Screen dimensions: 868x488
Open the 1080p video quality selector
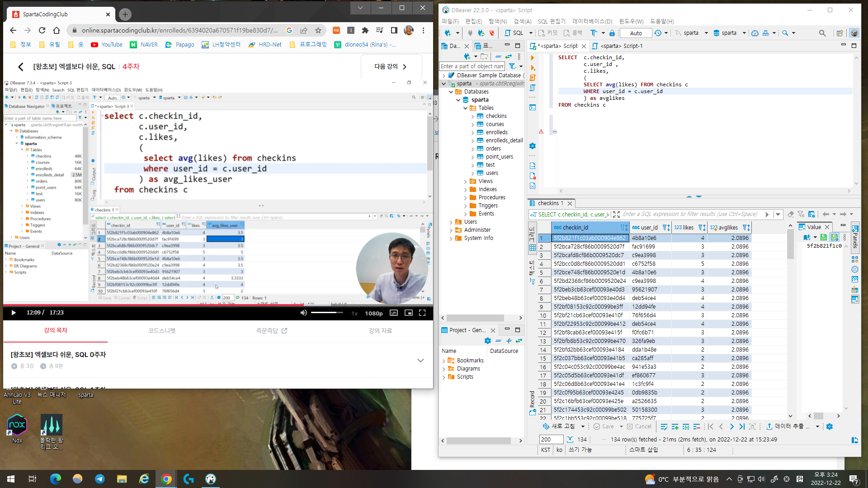tap(374, 313)
